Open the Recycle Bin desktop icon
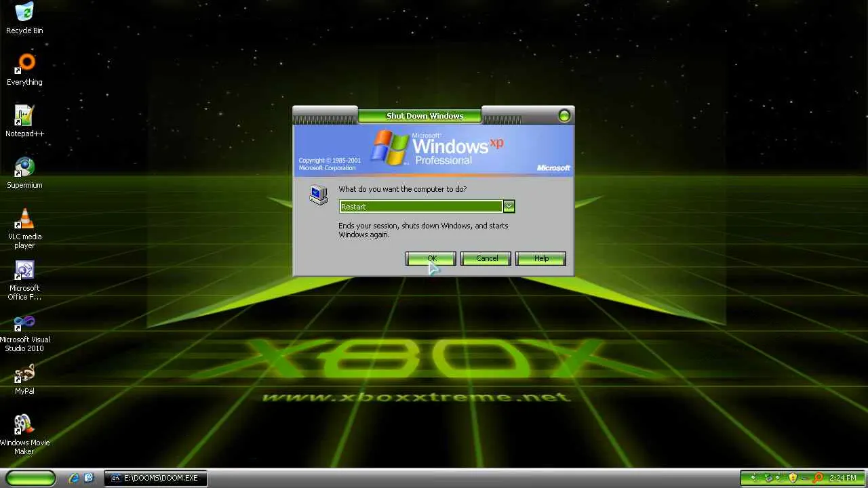Screen dimensions: 868x488 point(24,18)
